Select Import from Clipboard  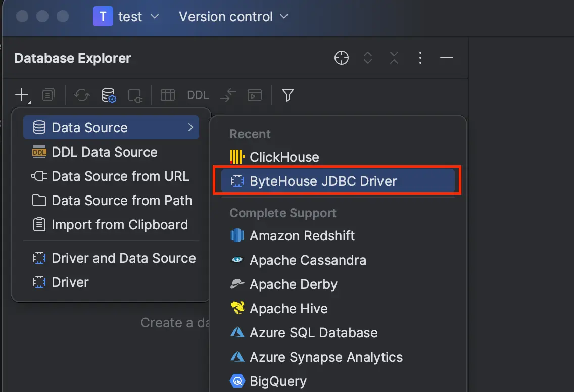click(x=111, y=224)
